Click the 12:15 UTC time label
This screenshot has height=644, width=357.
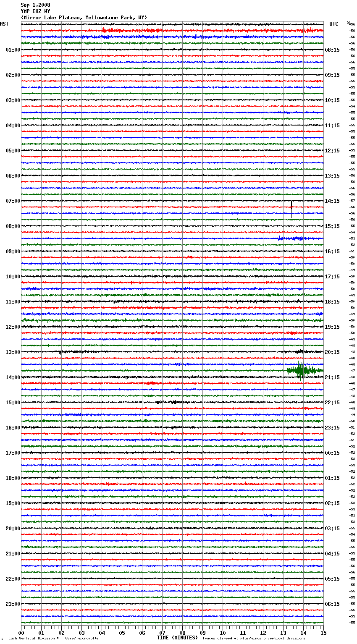point(332,151)
